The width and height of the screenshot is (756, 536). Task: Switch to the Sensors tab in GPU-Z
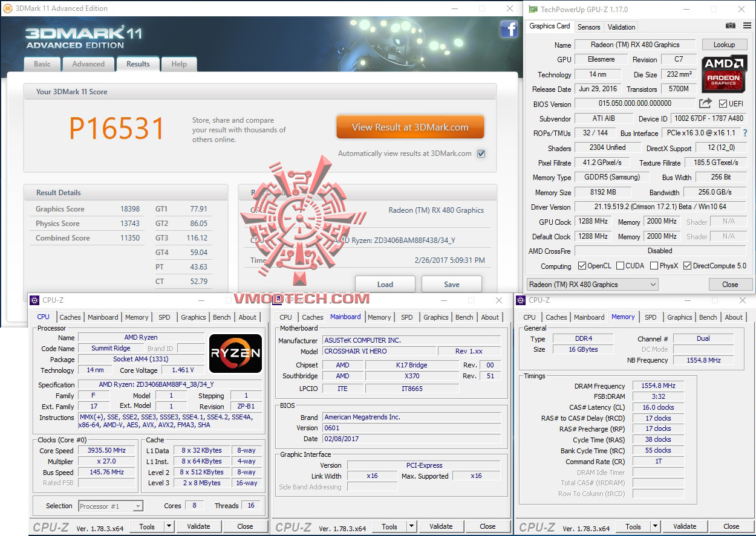[x=588, y=27]
